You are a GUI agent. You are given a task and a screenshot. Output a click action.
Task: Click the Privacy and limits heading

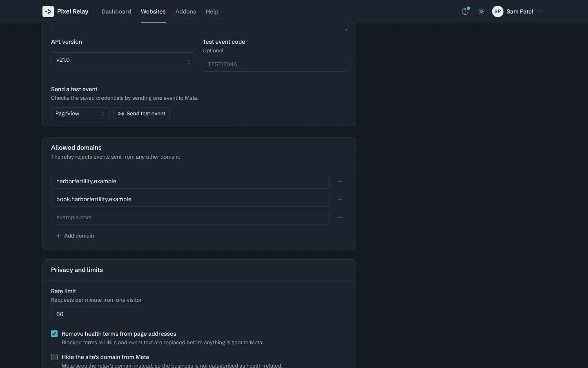[77, 270]
